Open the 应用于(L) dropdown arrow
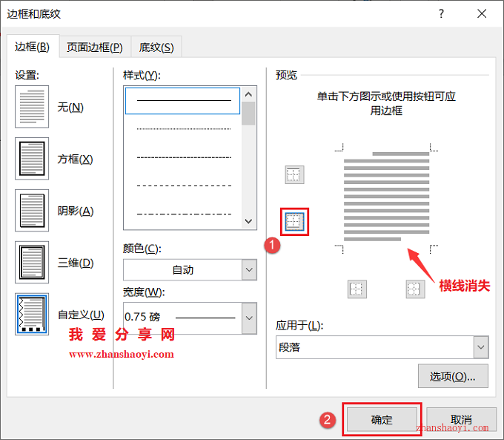Screen dimensions: 504x440 click(x=481, y=347)
